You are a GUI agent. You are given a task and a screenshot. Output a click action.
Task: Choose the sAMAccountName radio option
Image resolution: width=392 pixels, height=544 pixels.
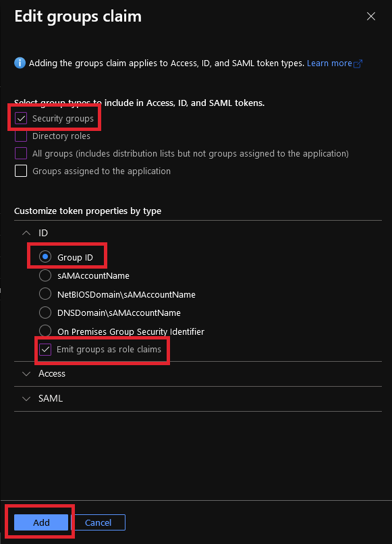coord(45,275)
